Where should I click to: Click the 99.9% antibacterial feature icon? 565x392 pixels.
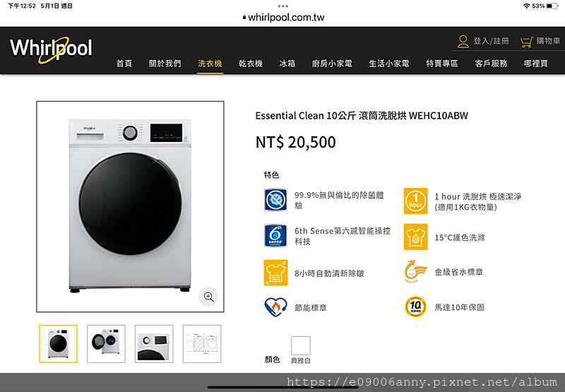(x=275, y=200)
